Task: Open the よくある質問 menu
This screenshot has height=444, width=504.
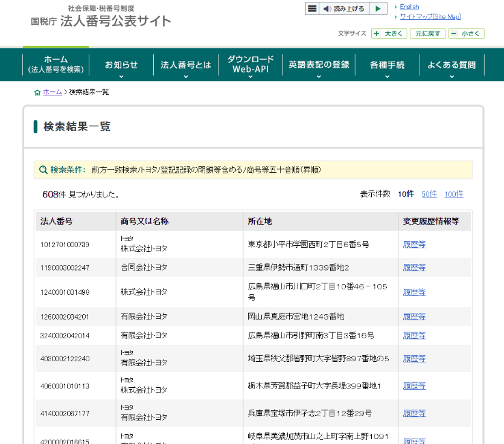Action: pos(451,65)
